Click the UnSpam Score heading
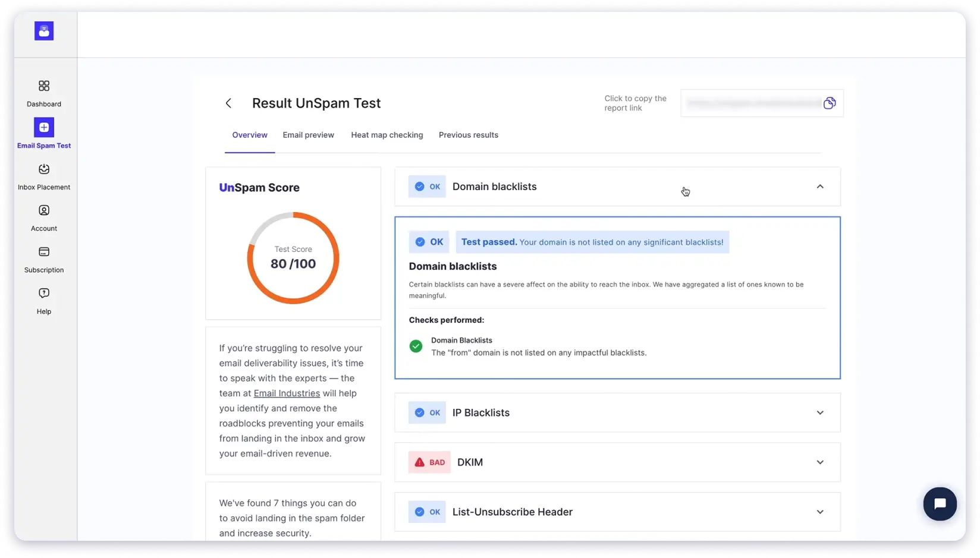980x558 pixels. pyautogui.click(x=259, y=188)
